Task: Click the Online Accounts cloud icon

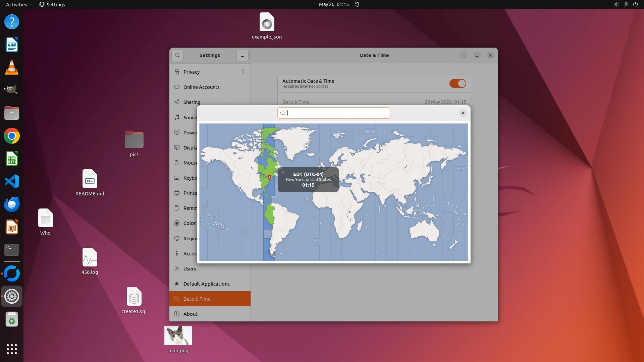Action: click(x=177, y=87)
